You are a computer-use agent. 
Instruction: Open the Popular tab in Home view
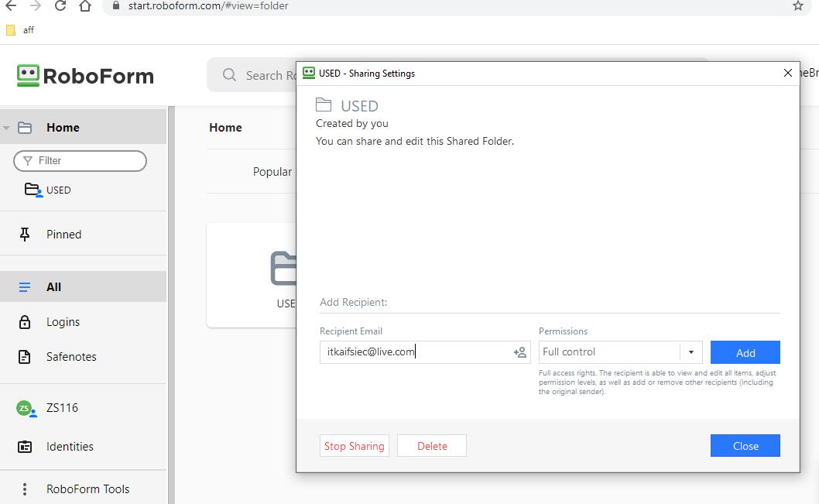click(x=272, y=172)
